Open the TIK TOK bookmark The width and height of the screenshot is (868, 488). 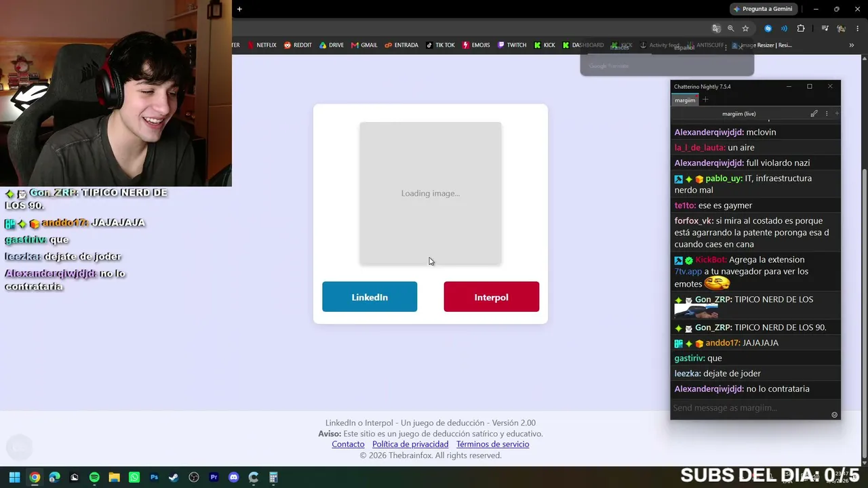click(x=440, y=45)
